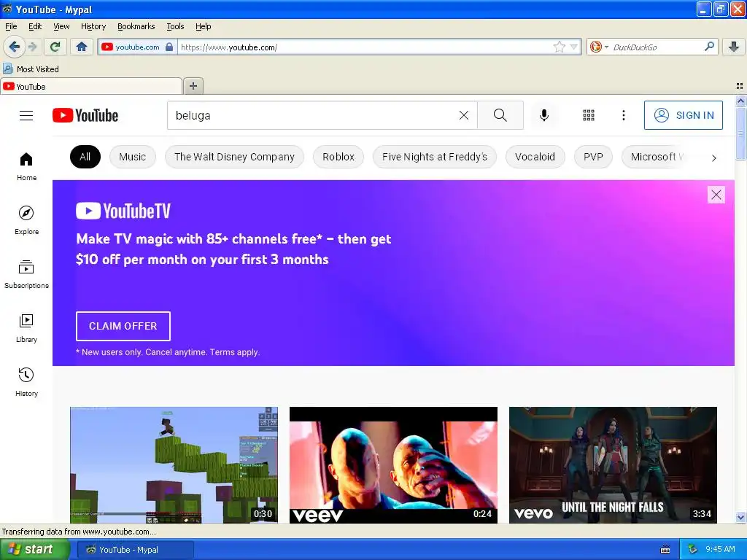Click the page scrollbar up arrow

740,101
